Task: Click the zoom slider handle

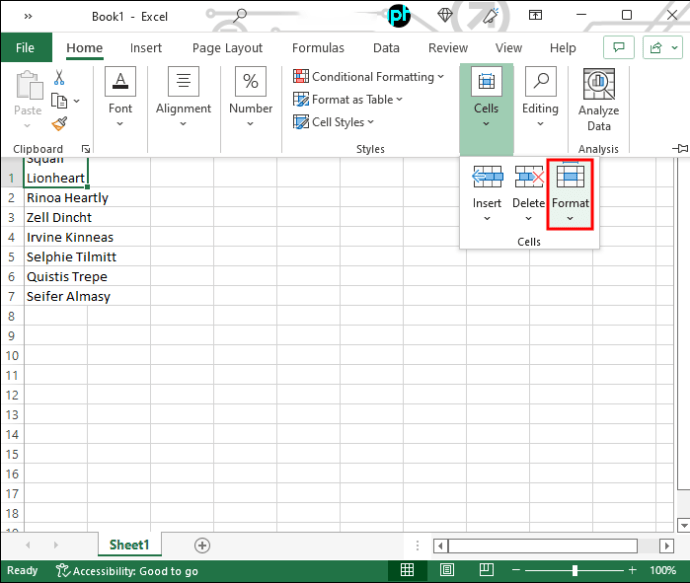Action: tap(575, 570)
